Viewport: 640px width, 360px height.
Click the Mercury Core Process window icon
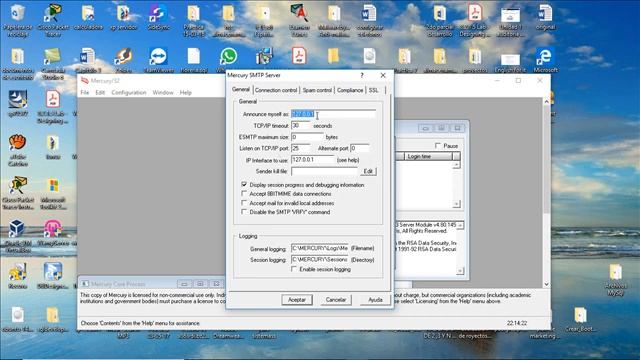click(84, 284)
